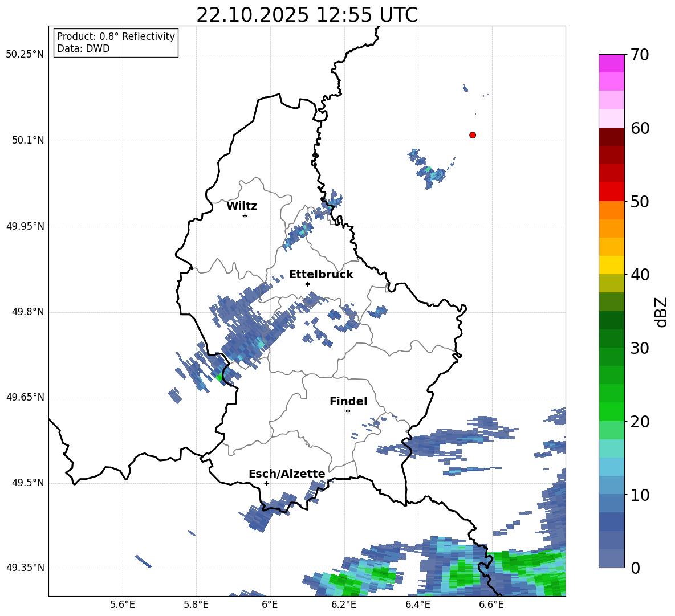This screenshot has height=616, width=675.
Task: Click the title text 22.10.2025 12:55 UTC
Action: point(307,15)
